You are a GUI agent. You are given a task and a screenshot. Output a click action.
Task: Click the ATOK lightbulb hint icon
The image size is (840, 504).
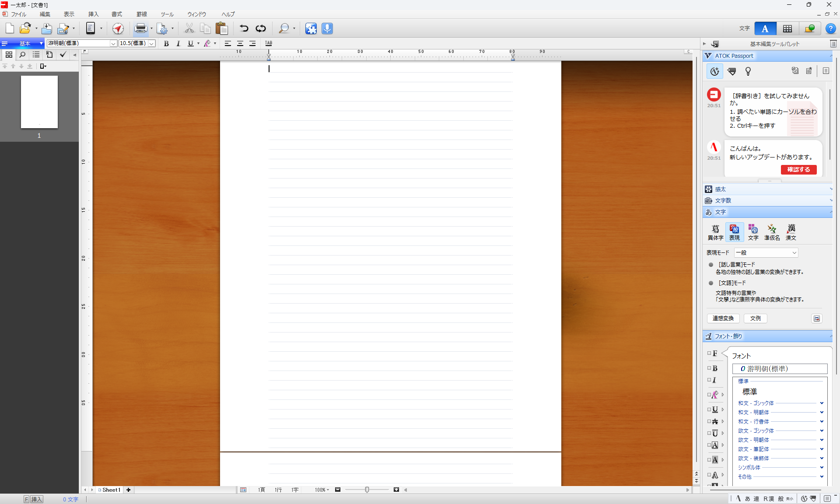coord(748,71)
